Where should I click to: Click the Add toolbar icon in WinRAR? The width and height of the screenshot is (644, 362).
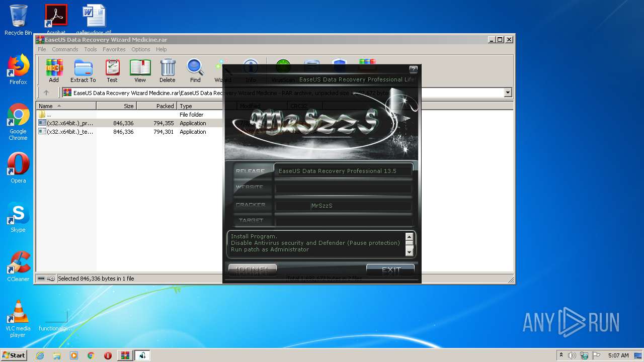tap(54, 71)
